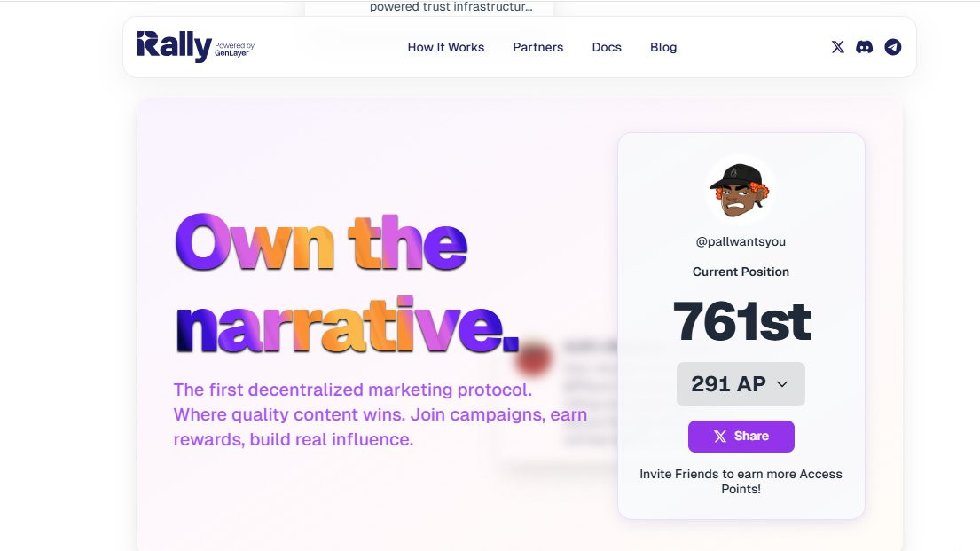The image size is (980, 551).
Task: Click the purple Share button
Action: click(741, 437)
